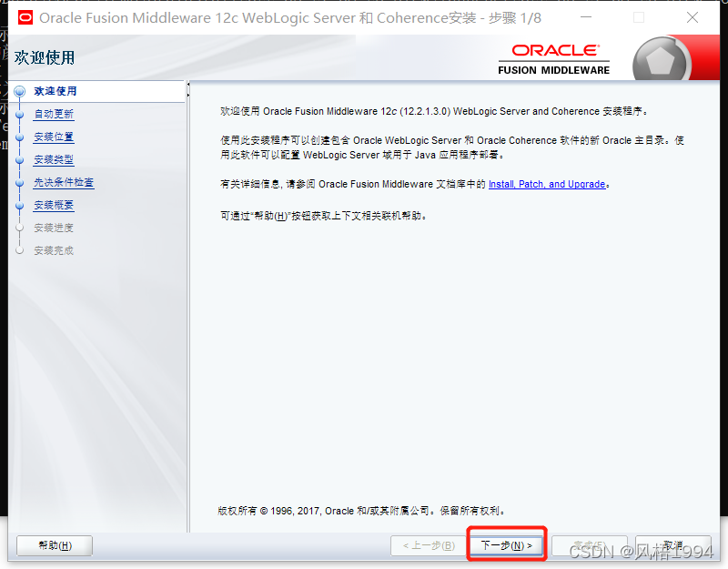Go to the 安装概要 step
Screen dimensions: 728x569
pyautogui.click(x=54, y=205)
